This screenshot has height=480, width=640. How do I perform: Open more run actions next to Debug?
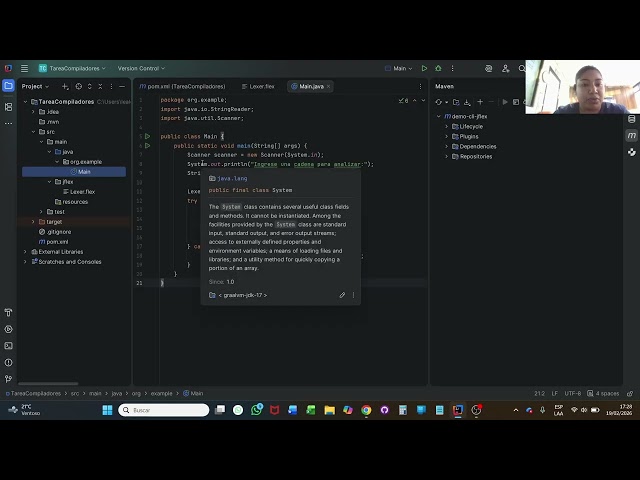(452, 68)
